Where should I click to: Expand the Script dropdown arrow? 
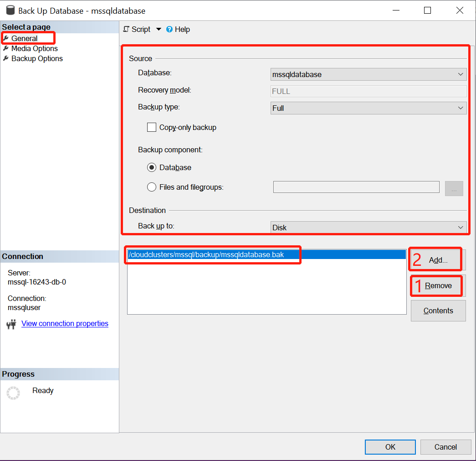[x=159, y=29]
